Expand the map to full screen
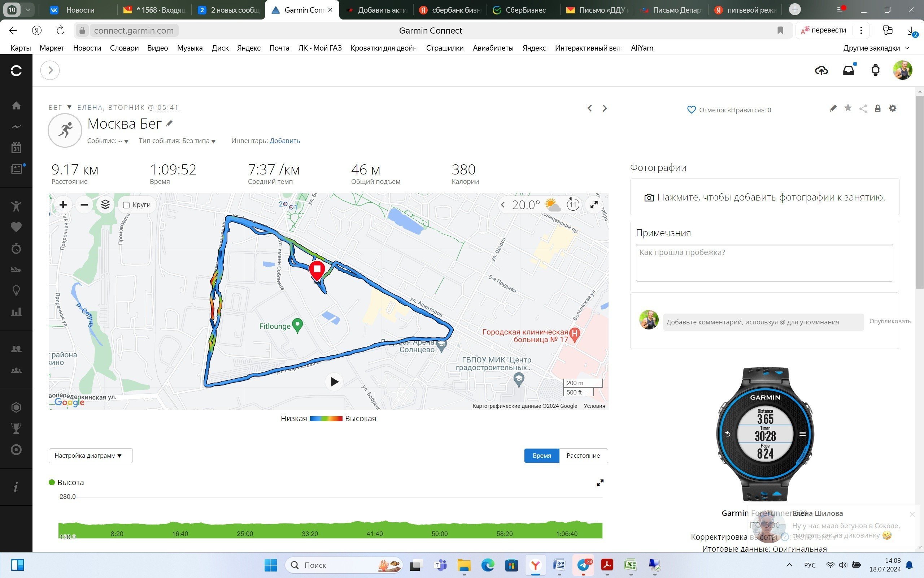 pos(594,205)
